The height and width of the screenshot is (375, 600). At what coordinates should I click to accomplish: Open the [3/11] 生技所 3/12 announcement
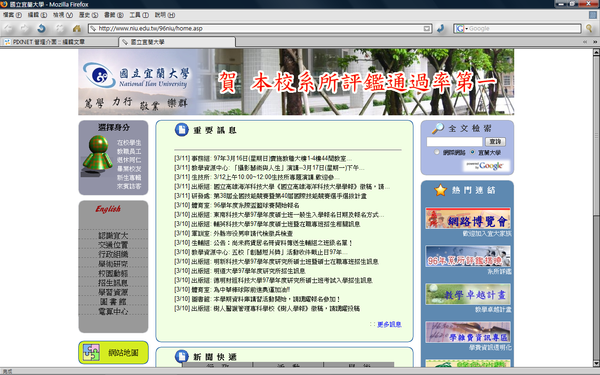pyautogui.click(x=256, y=177)
